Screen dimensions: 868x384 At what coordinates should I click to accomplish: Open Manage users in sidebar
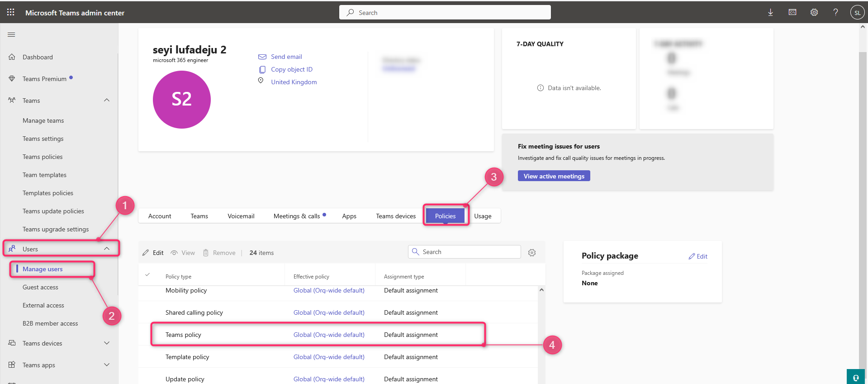coord(43,269)
